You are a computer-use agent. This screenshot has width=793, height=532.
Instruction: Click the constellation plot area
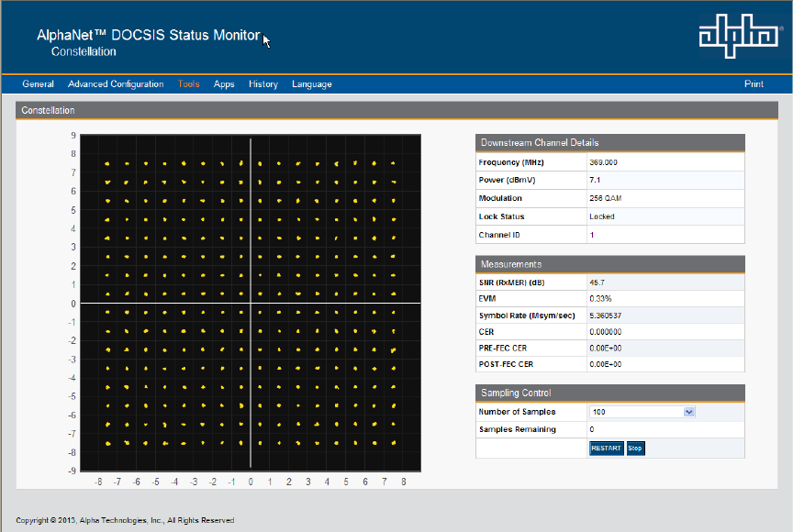pyautogui.click(x=251, y=303)
